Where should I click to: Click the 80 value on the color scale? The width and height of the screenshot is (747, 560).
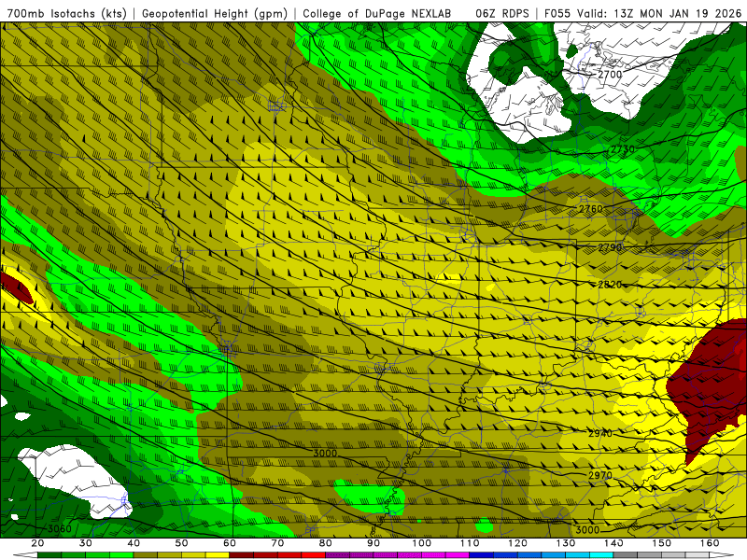tap(325, 543)
